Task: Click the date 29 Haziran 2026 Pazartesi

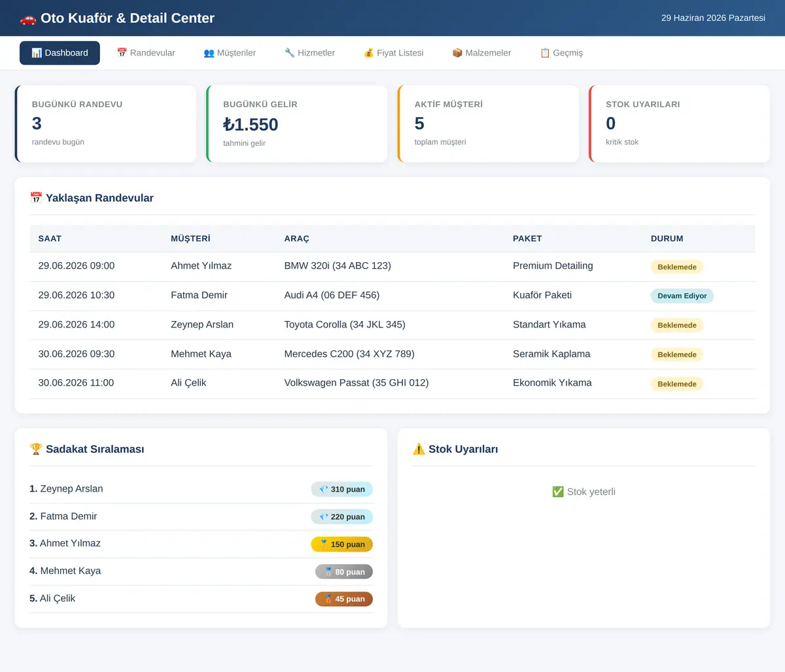Action: pos(713,18)
